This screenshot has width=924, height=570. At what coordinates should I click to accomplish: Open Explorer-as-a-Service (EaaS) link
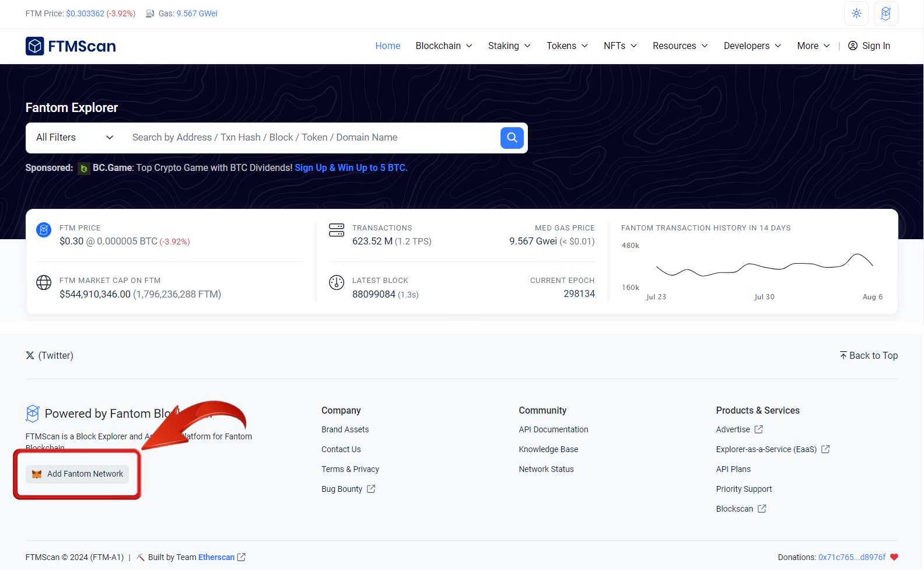[766, 449]
